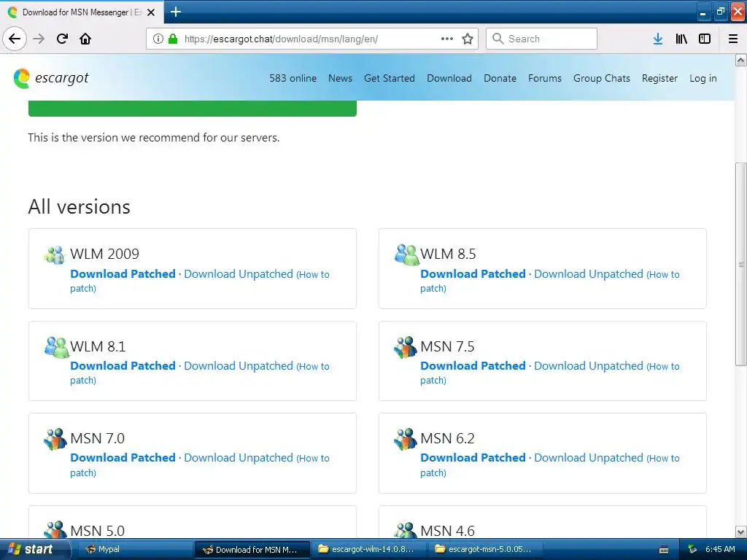Click the scrollbar up arrow
The width and height of the screenshot is (747, 560).
tap(740, 60)
